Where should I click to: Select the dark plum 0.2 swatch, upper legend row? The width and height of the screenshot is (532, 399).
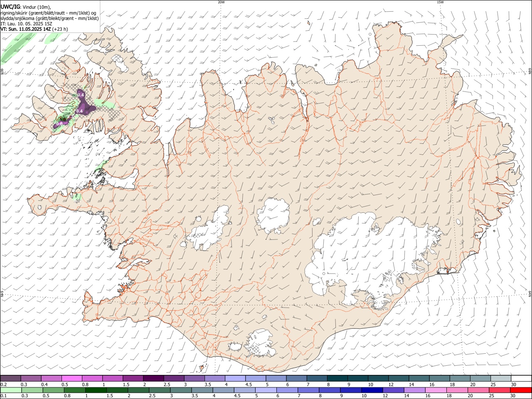(10, 378)
